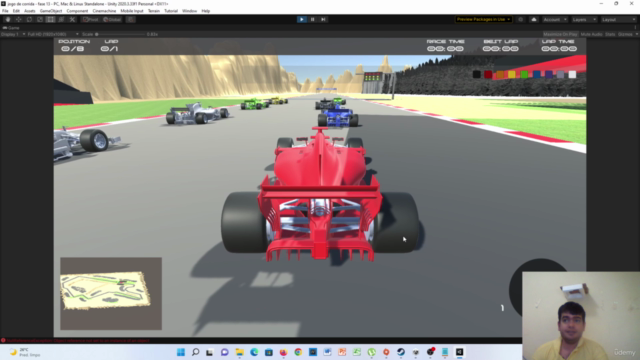Open the Help menu
This screenshot has width=640, height=360.
[x=206, y=11]
